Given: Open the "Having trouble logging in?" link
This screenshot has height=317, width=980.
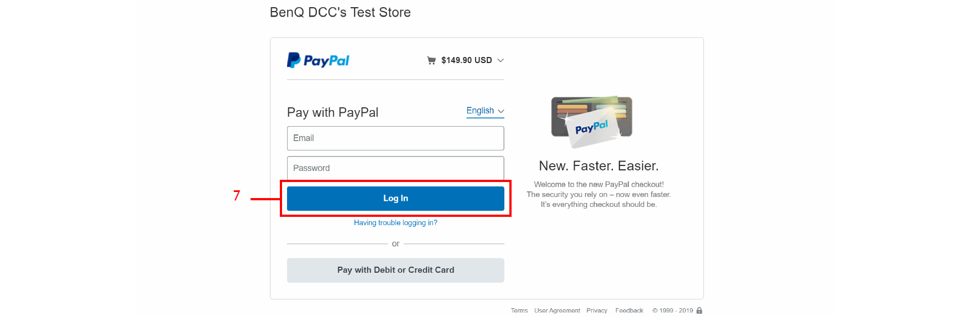Looking at the screenshot, I should click(395, 223).
